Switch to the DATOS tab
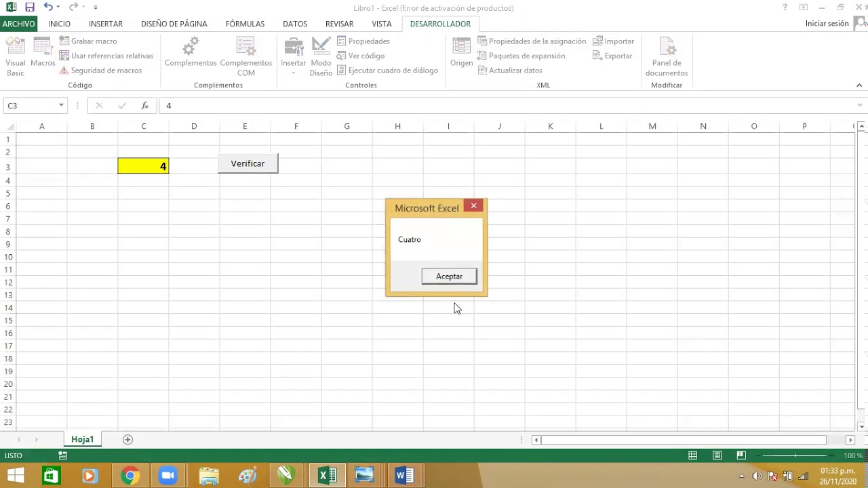This screenshot has height=488, width=868. pos(295,24)
